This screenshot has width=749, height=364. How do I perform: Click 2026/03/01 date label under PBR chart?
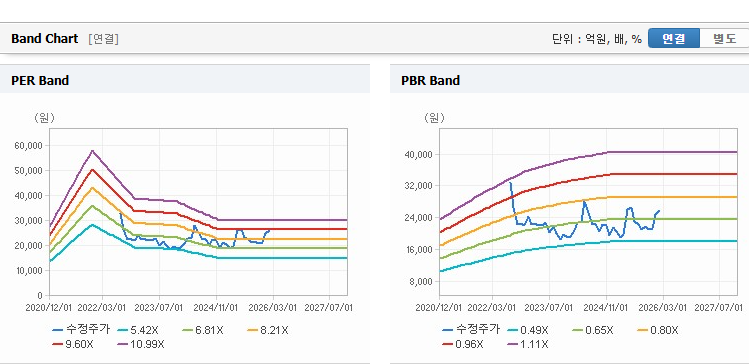click(663, 308)
